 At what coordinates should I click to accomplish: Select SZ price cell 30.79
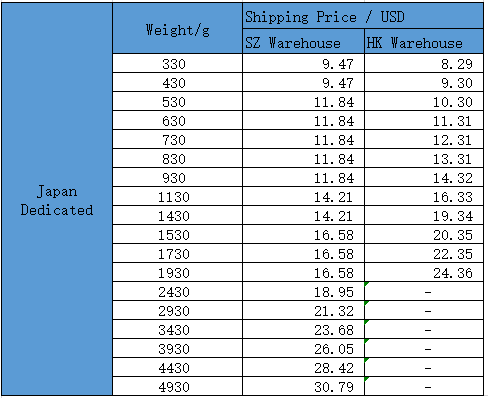point(303,386)
